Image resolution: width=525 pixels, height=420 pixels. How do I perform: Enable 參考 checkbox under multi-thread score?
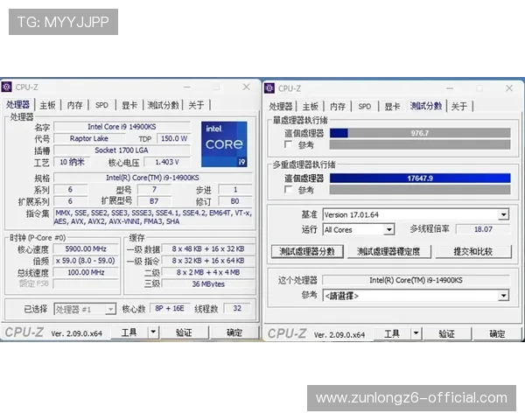pos(288,190)
